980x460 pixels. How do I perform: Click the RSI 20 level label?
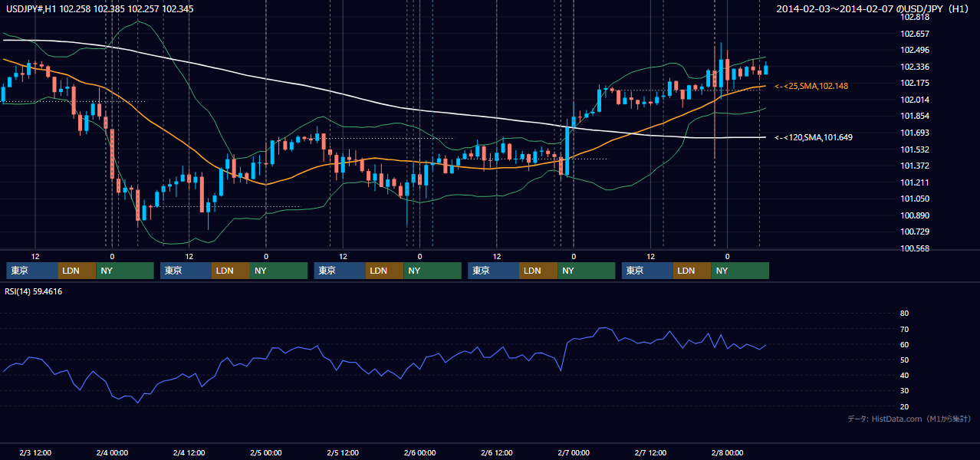904,406
